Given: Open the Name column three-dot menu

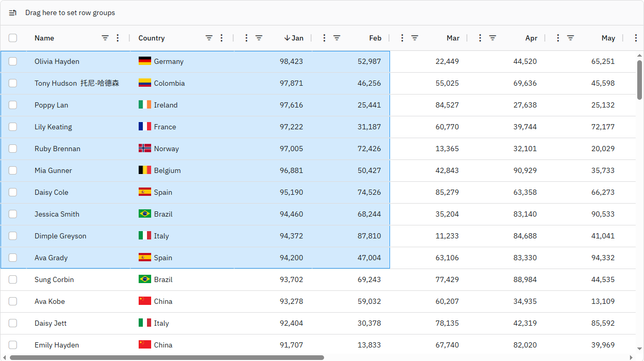Looking at the screenshot, I should 117,38.
